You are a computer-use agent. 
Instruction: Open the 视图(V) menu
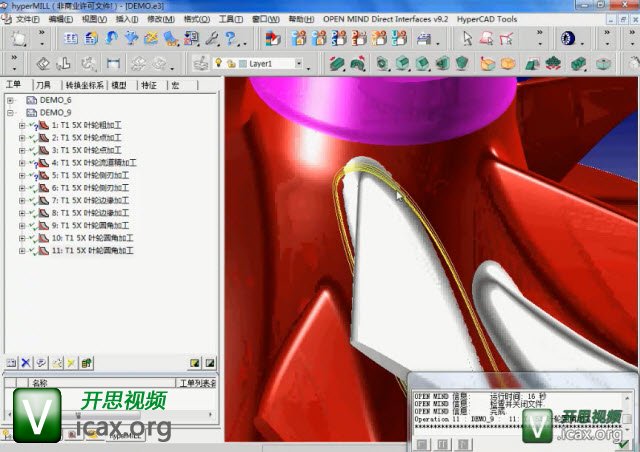click(x=94, y=19)
